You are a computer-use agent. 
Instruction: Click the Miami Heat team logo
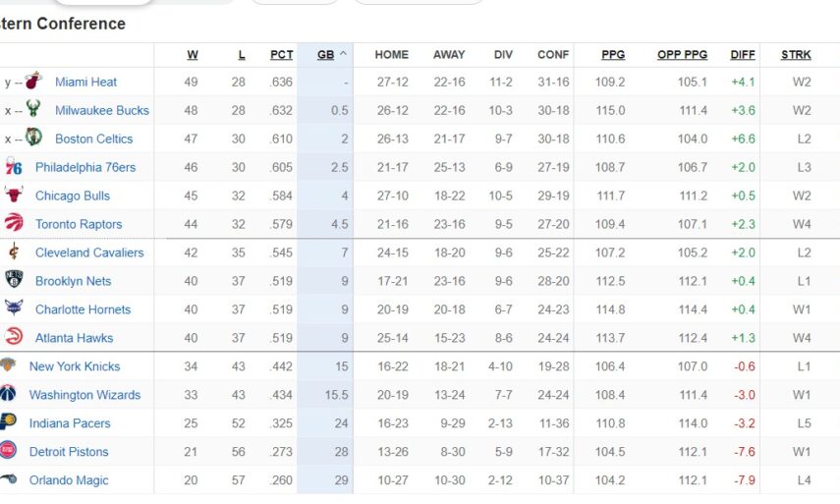(x=33, y=82)
